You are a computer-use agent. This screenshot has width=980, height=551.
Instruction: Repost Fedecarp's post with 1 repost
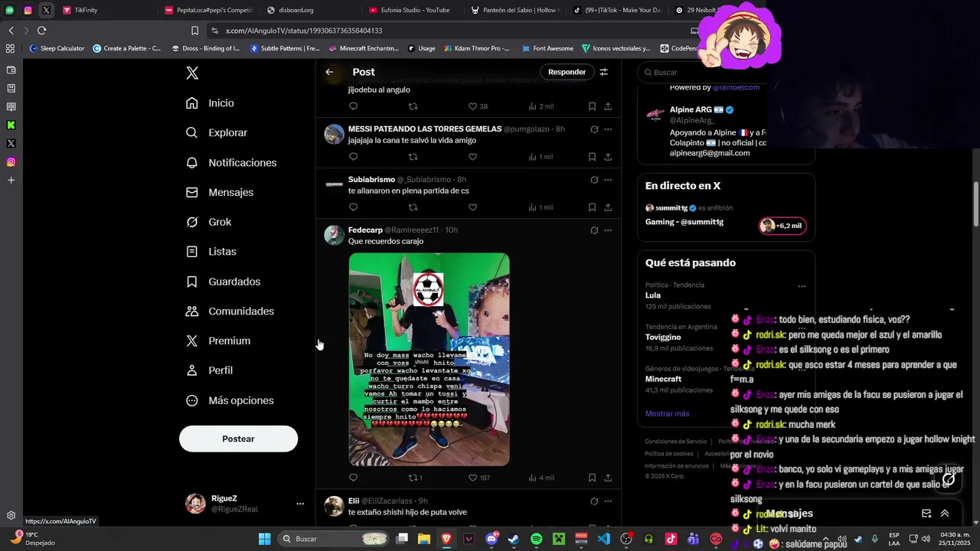[415, 478]
